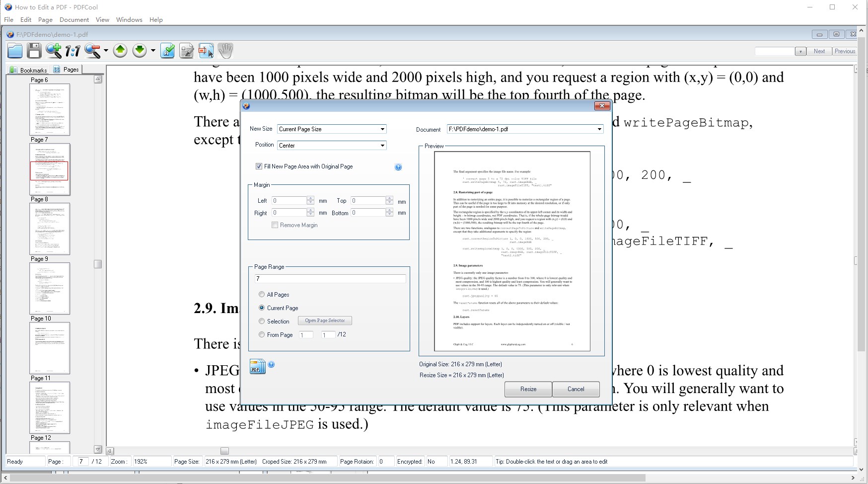868x484 pixels.
Task: Click the Resize button
Action: pos(528,389)
